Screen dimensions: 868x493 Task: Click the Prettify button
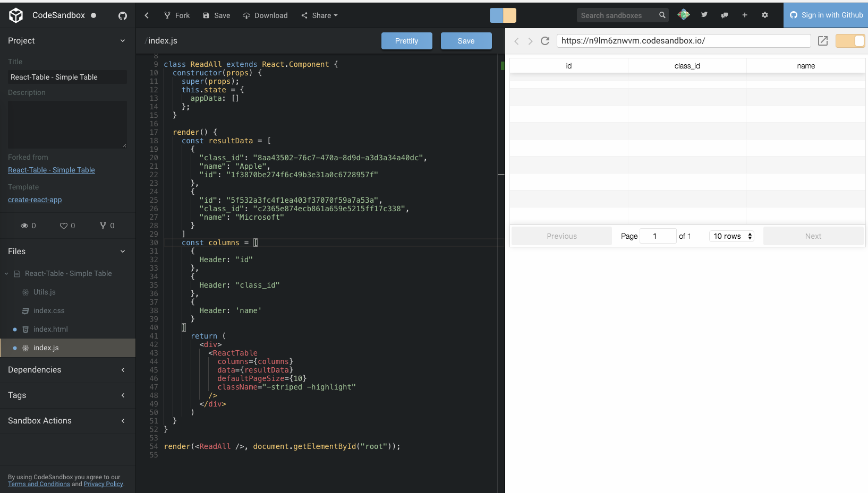(x=406, y=40)
